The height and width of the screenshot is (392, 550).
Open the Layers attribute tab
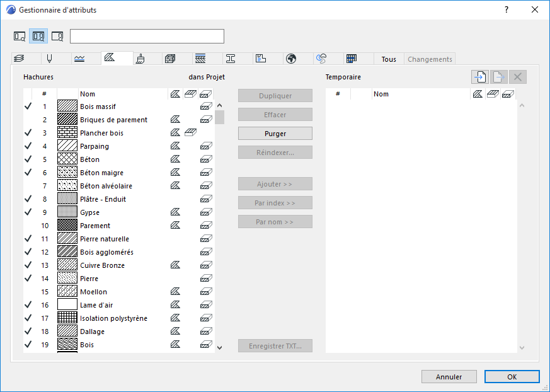19,59
